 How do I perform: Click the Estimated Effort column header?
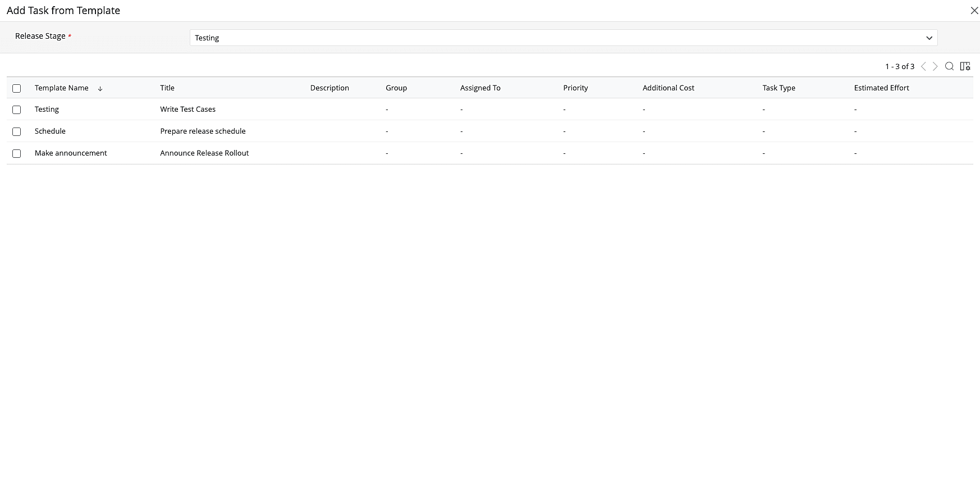[881, 88]
